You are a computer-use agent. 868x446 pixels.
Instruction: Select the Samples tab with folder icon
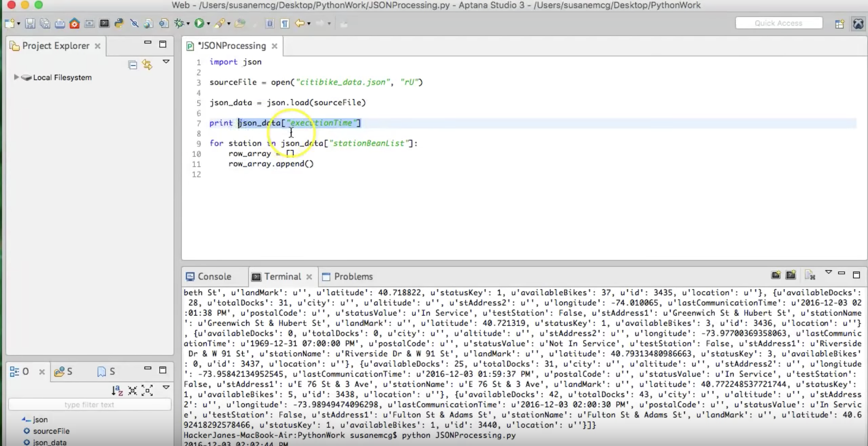pos(64,372)
